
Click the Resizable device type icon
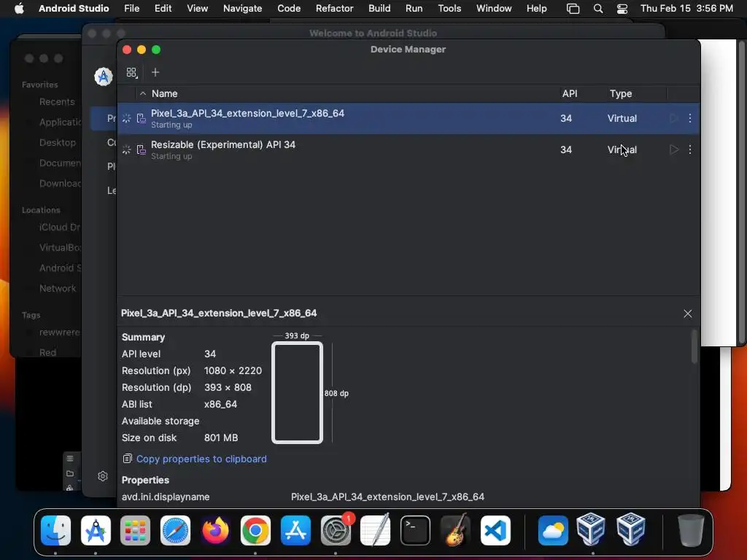click(x=141, y=149)
